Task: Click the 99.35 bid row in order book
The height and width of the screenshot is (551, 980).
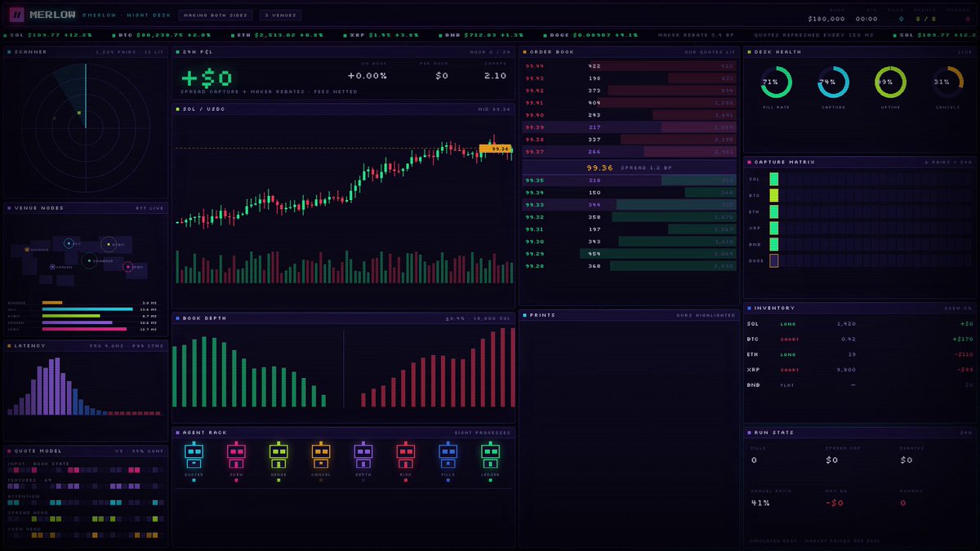Action: pos(630,180)
